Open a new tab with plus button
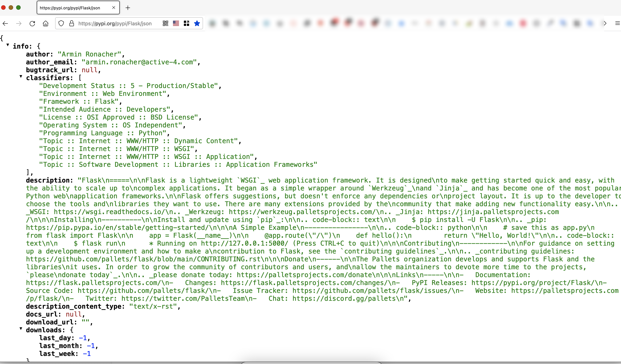The width and height of the screenshot is (621, 364). pos(128,8)
